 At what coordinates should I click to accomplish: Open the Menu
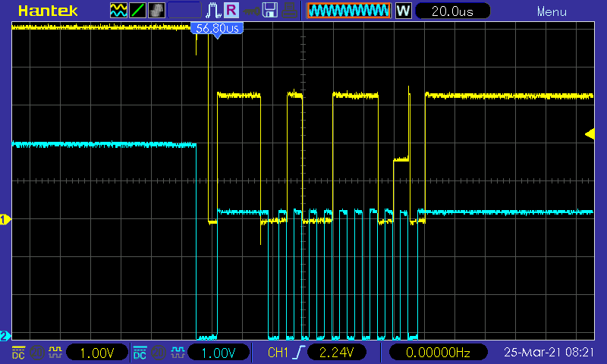[552, 11]
